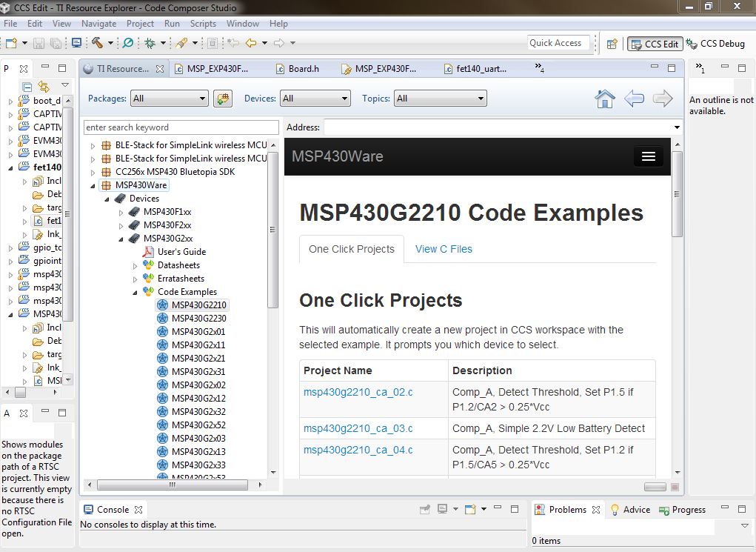Image resolution: width=756 pixels, height=552 pixels.
Task: Click the Open Perspective icon
Action: (612, 44)
